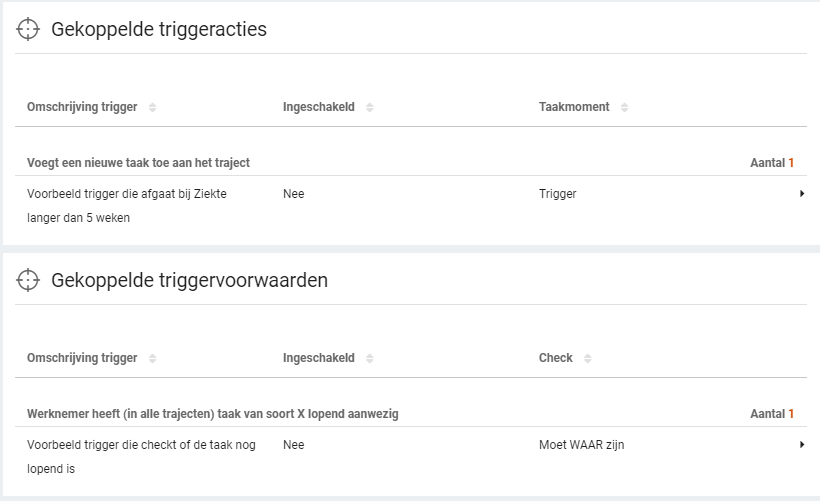Select the 'Trigger' taakmoment cell
The width and height of the screenshot is (820, 501).
(557, 194)
